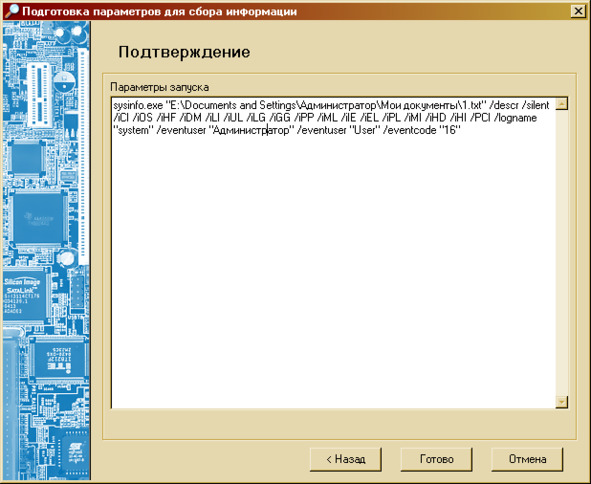591x484 pixels.
Task: Place cursor on the '1.txt' file name
Action: pyautogui.click(x=472, y=105)
